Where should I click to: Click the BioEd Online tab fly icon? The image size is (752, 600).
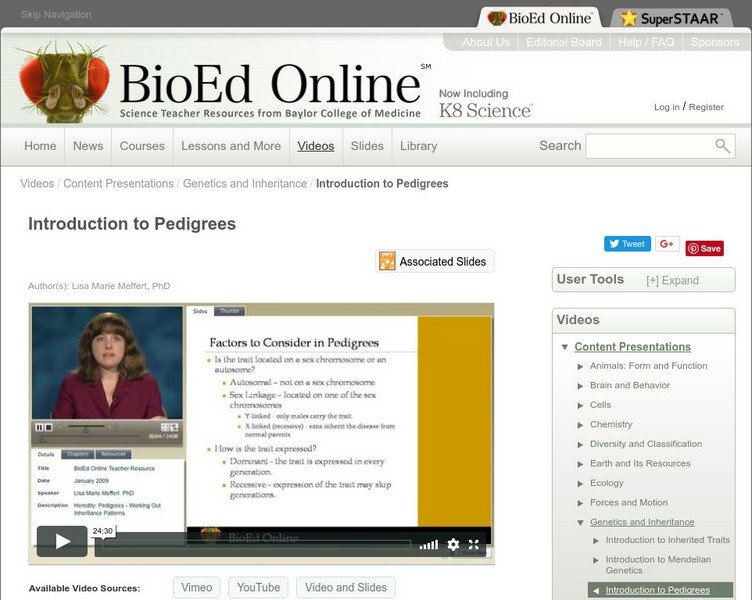pos(497,18)
